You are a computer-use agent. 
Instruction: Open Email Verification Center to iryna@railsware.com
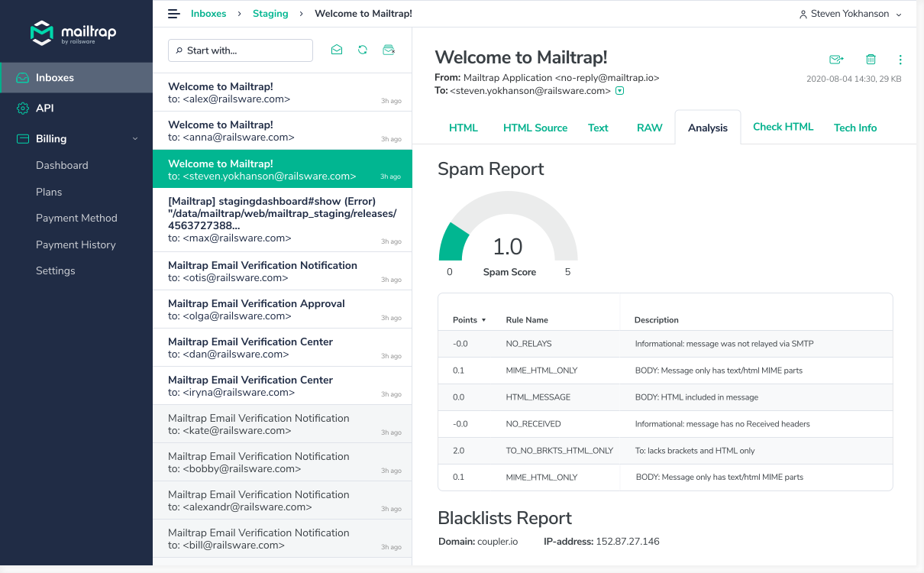(283, 386)
